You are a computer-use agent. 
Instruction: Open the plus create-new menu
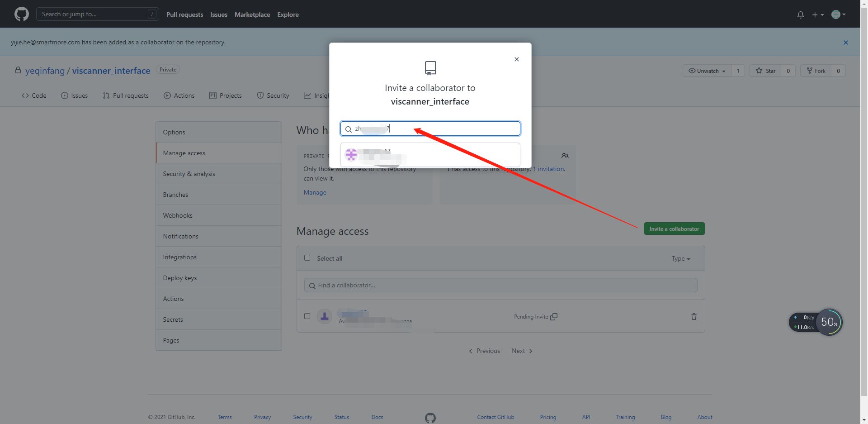point(818,14)
